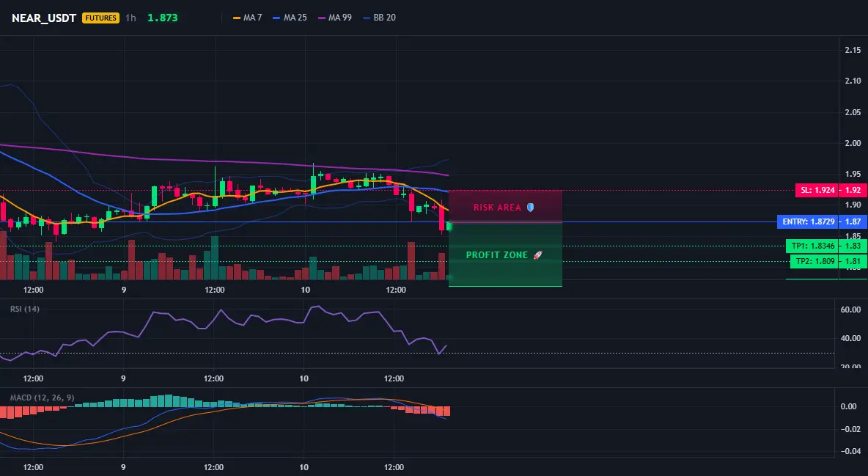Click the MACD (12, 26, 9) indicator label
This screenshot has width=868, height=476.
coord(42,398)
